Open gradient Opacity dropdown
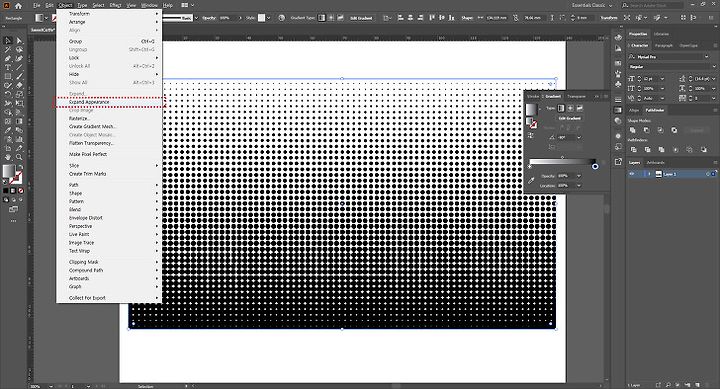720x389 pixels. pyautogui.click(x=579, y=176)
